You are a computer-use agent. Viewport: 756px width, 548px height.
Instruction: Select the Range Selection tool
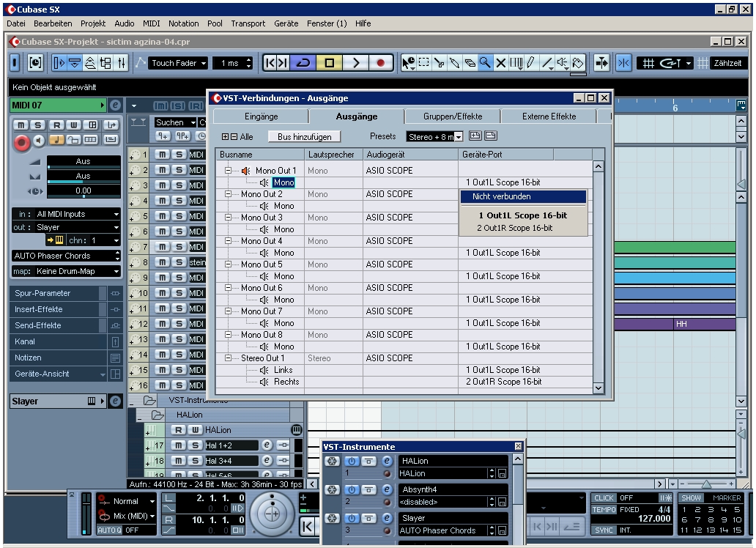pyautogui.click(x=424, y=63)
